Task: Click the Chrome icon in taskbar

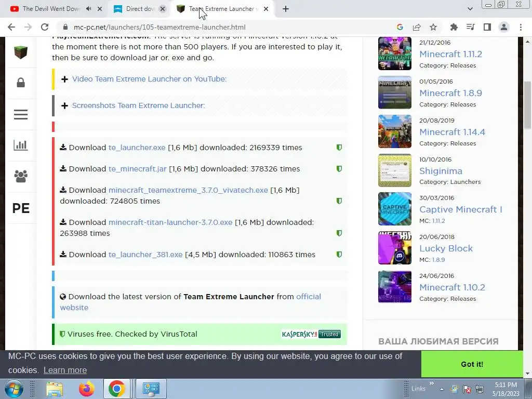Action: click(x=117, y=389)
